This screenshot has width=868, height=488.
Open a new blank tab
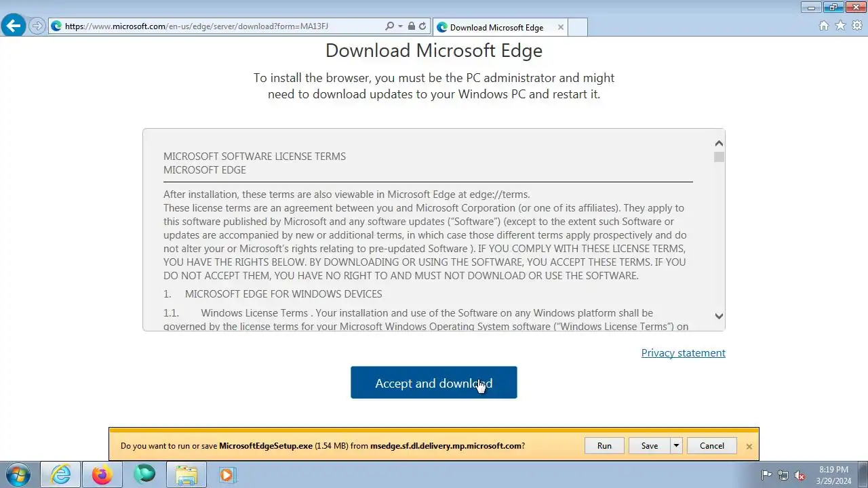(577, 27)
